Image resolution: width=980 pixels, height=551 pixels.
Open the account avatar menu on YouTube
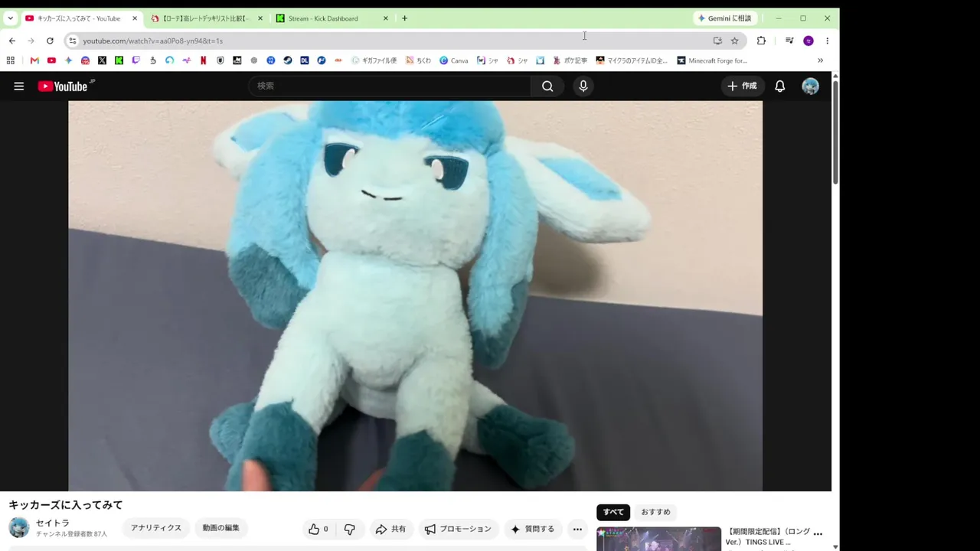point(810,86)
